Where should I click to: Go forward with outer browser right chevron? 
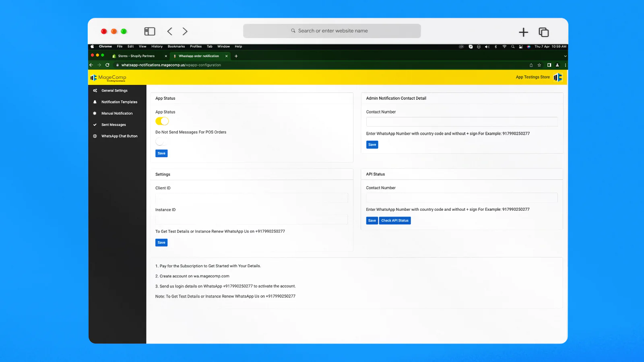coord(185,31)
